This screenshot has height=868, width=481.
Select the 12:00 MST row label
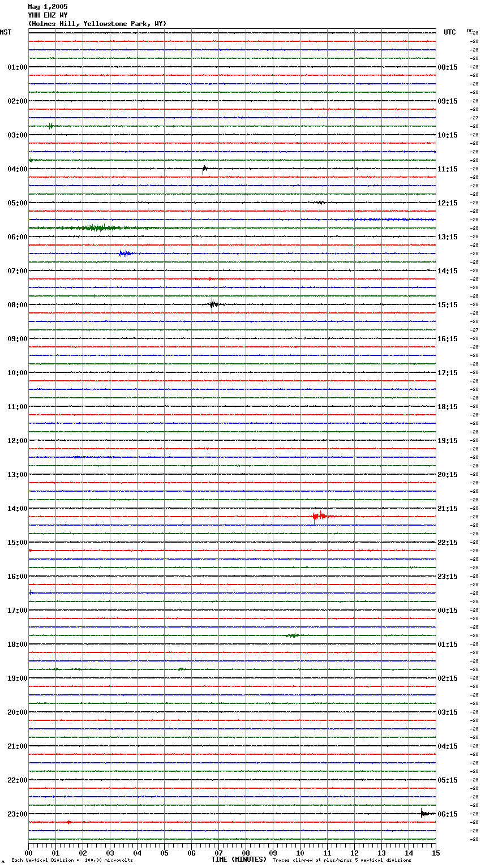18,441
